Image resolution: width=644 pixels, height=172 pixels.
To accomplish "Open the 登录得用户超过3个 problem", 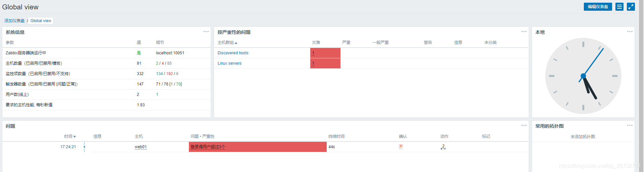I will [x=208, y=147].
